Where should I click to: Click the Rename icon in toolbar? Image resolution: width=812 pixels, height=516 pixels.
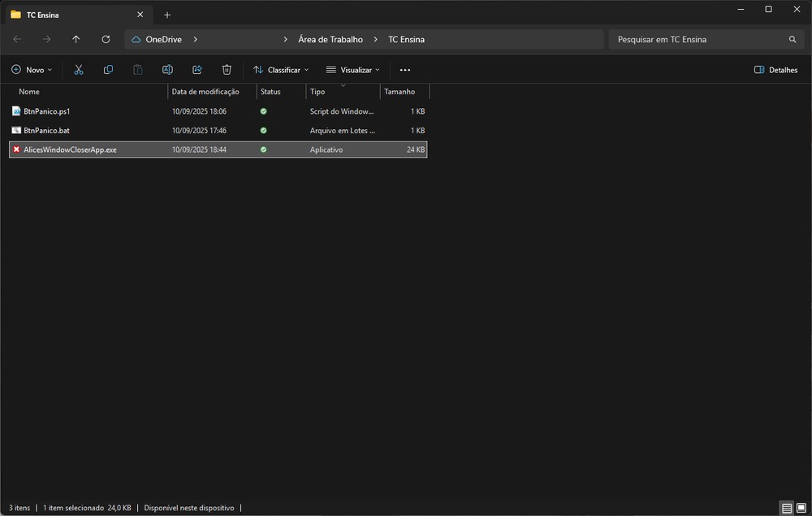point(167,70)
